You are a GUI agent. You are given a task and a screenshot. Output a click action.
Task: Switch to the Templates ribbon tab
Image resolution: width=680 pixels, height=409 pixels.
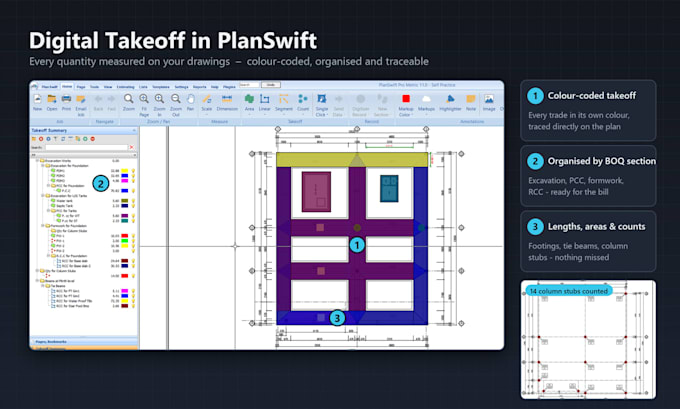tap(160, 87)
